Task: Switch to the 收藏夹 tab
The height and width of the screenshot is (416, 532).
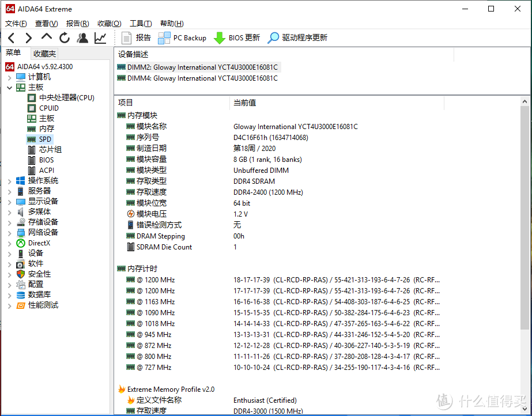Action: 44,54
